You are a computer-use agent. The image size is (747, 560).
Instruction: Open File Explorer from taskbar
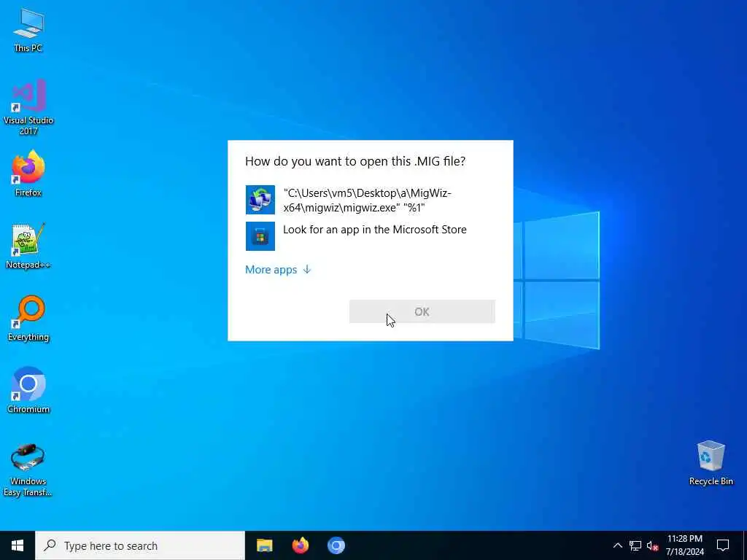point(264,545)
